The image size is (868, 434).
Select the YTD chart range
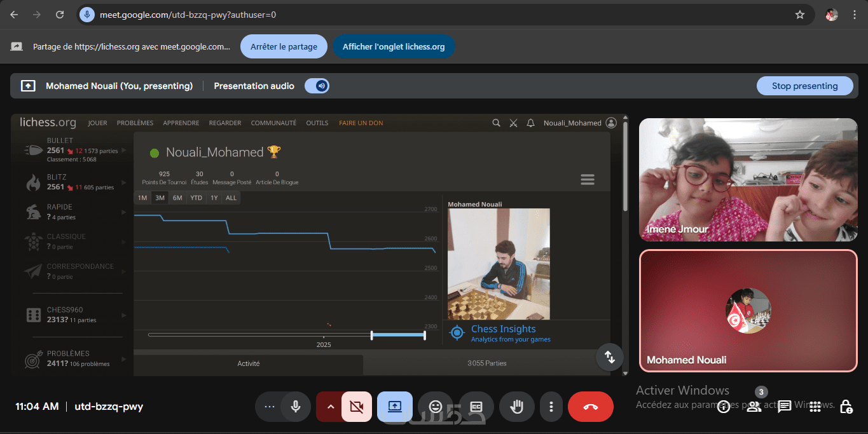click(196, 198)
